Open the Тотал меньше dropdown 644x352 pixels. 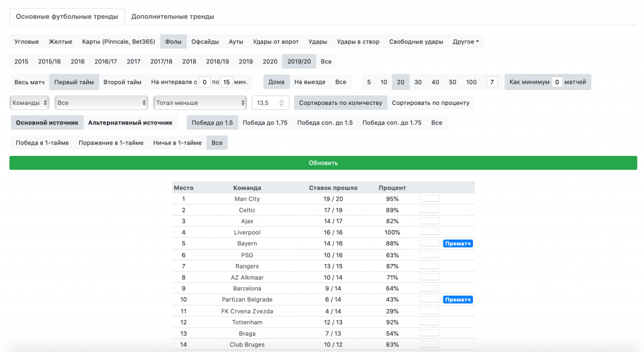[200, 102]
